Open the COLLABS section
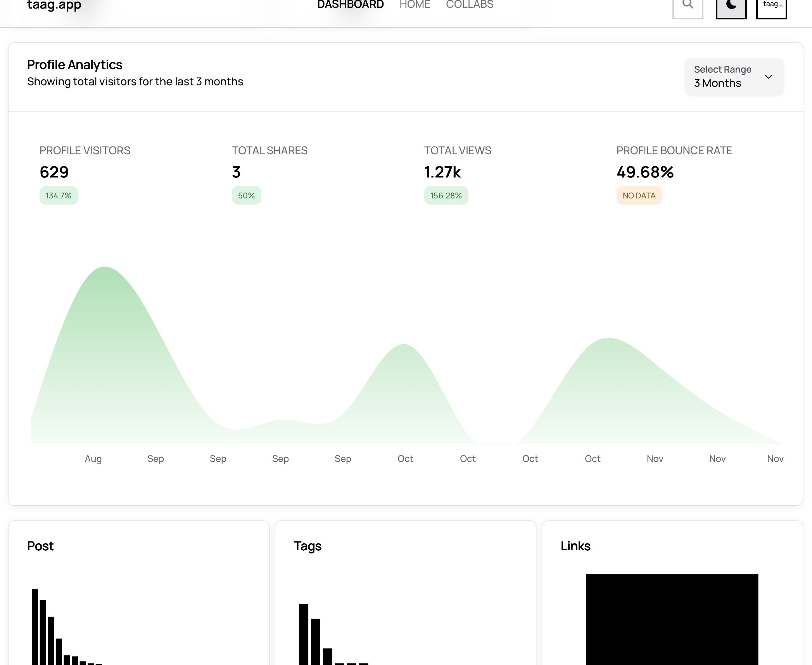 tap(470, 5)
